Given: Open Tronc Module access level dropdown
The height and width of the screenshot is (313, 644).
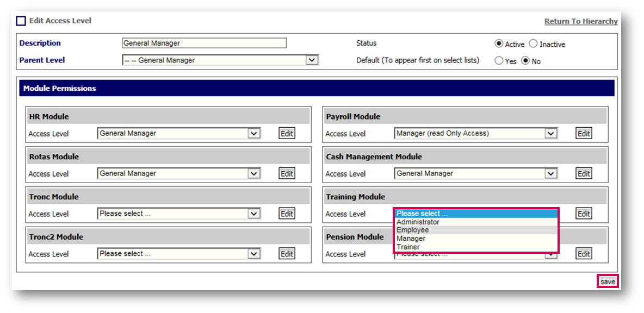Looking at the screenshot, I should click(254, 214).
